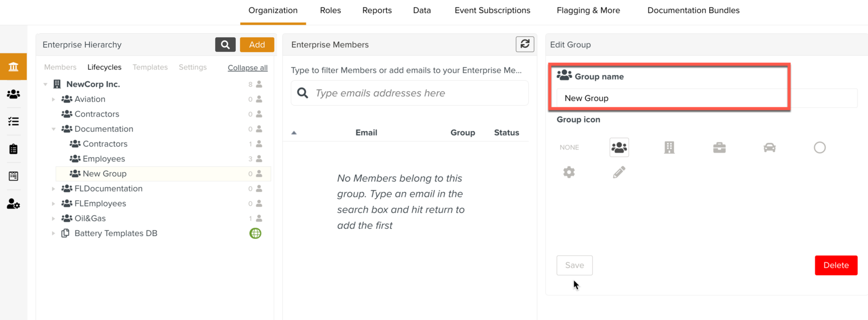
Task: Open search in Enterprise Hierarchy
Action: [225, 44]
